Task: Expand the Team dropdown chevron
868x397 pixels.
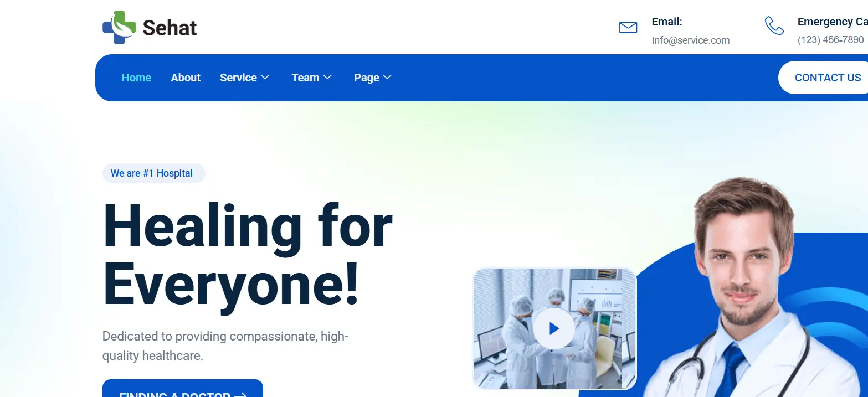Action: pos(327,78)
